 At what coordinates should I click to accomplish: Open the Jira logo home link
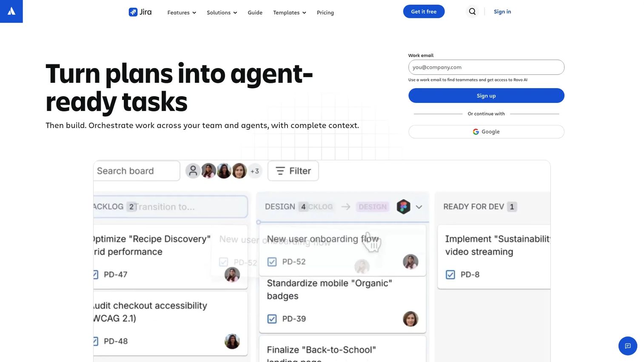click(x=140, y=12)
